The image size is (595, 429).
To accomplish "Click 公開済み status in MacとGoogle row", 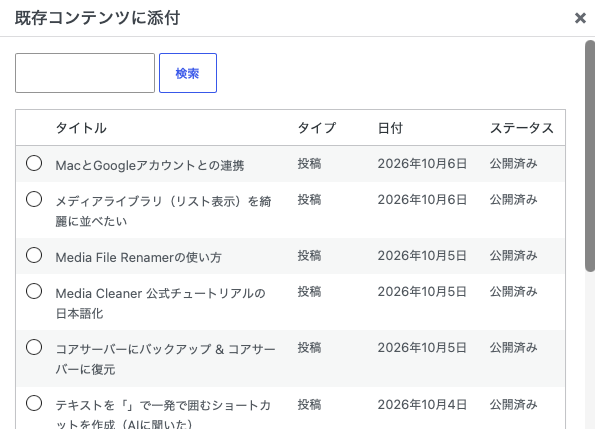I will [x=513, y=163].
